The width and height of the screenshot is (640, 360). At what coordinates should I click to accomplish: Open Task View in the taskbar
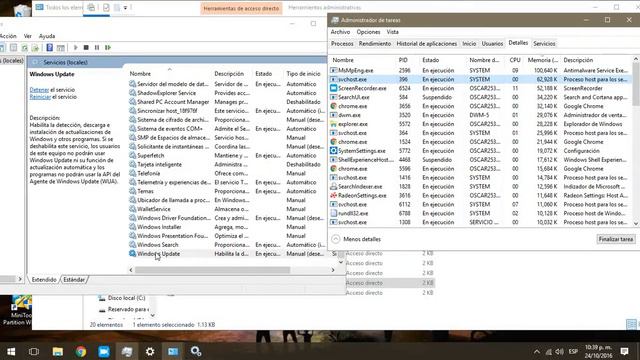(x=34, y=351)
